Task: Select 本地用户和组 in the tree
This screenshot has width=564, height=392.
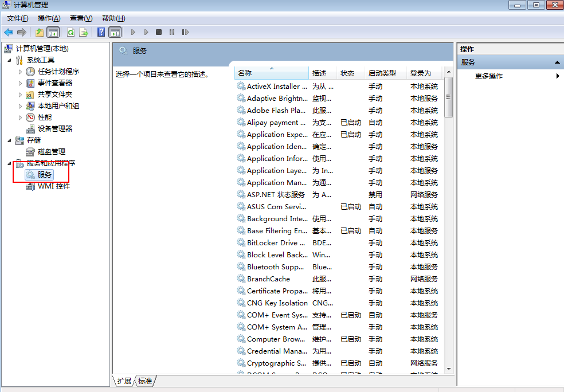Action: pos(58,106)
